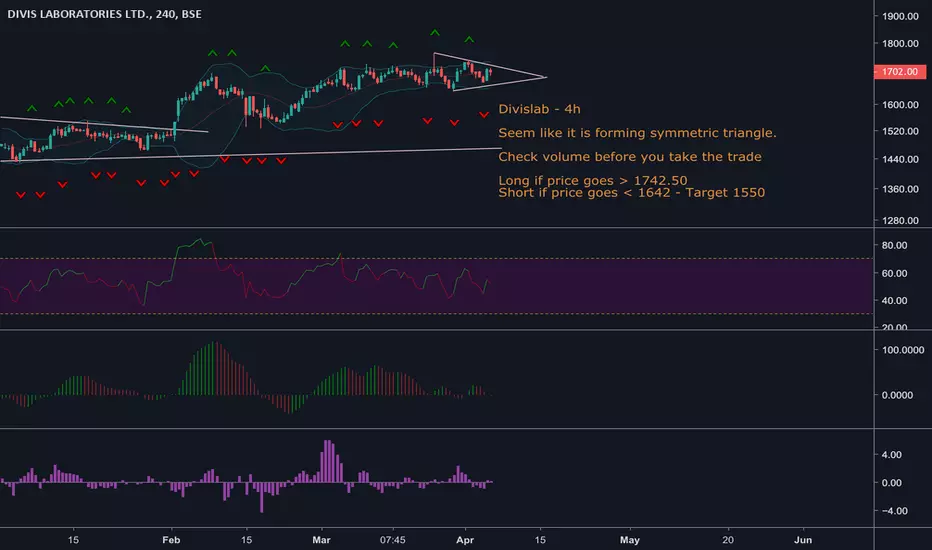Click the 1702.00 current price label
The height and width of the screenshot is (550, 932).
899,71
